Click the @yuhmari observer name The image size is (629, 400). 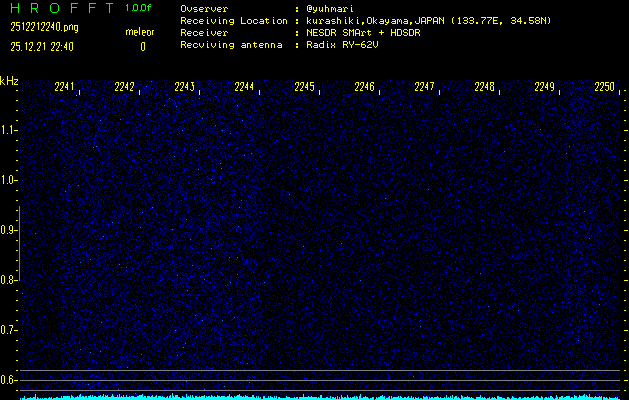click(331, 8)
